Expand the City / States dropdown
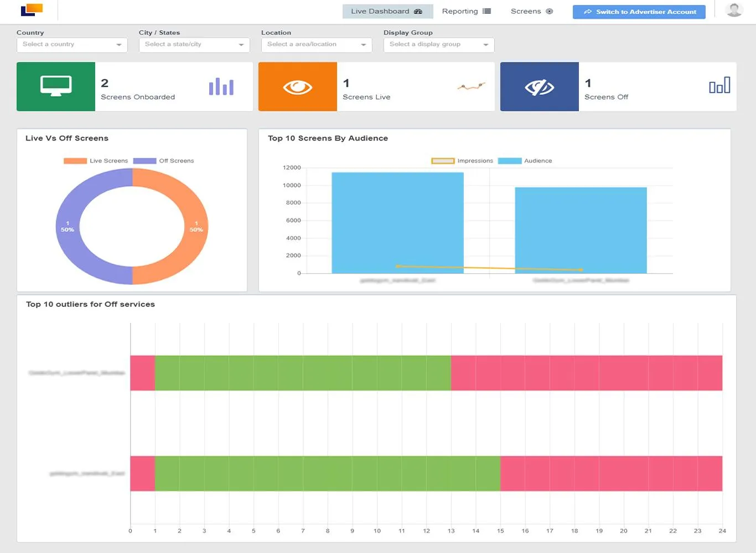Viewport: 756px width, 553px height. [194, 45]
